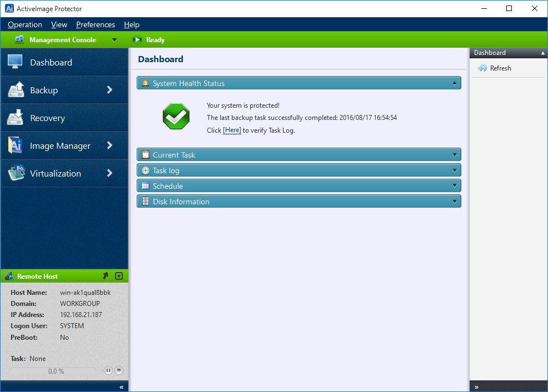Click the pin icon in Remote Host header
This screenshot has height=392, width=548.
[106, 276]
